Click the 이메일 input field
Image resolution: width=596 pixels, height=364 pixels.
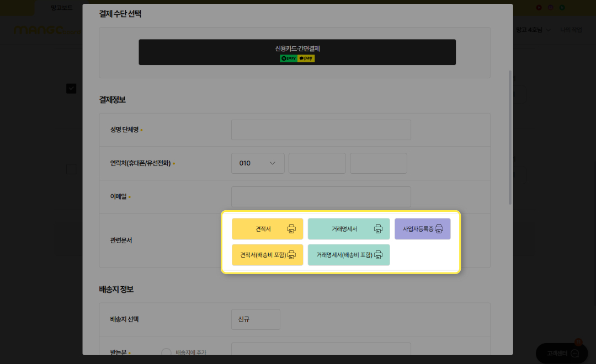[321, 197]
